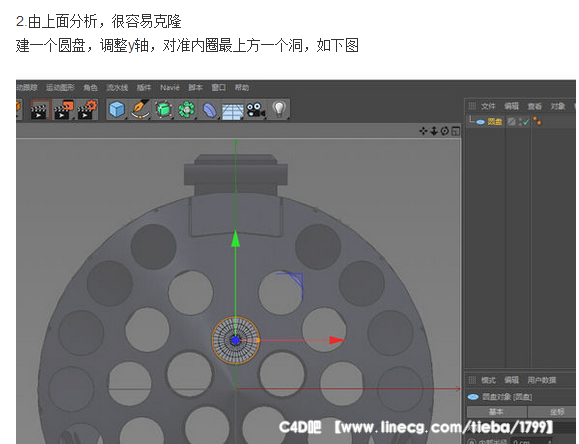This screenshot has height=444, width=579.
Task: Add a Camera object
Action: click(x=256, y=110)
